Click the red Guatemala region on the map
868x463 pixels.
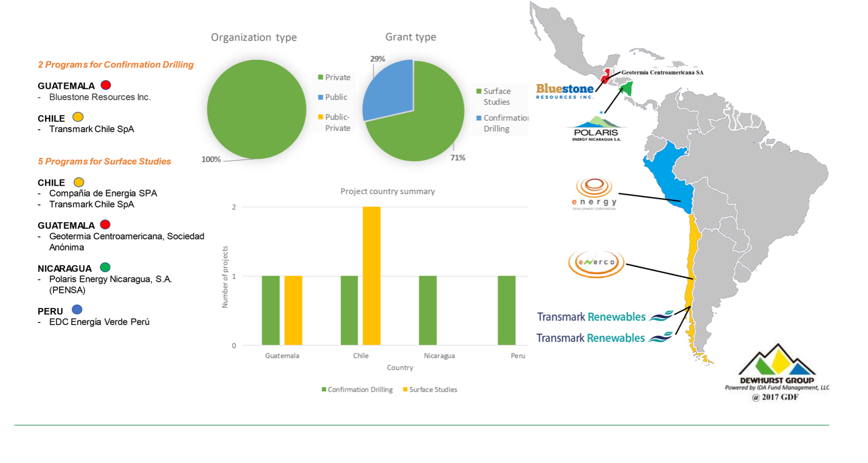click(x=606, y=76)
